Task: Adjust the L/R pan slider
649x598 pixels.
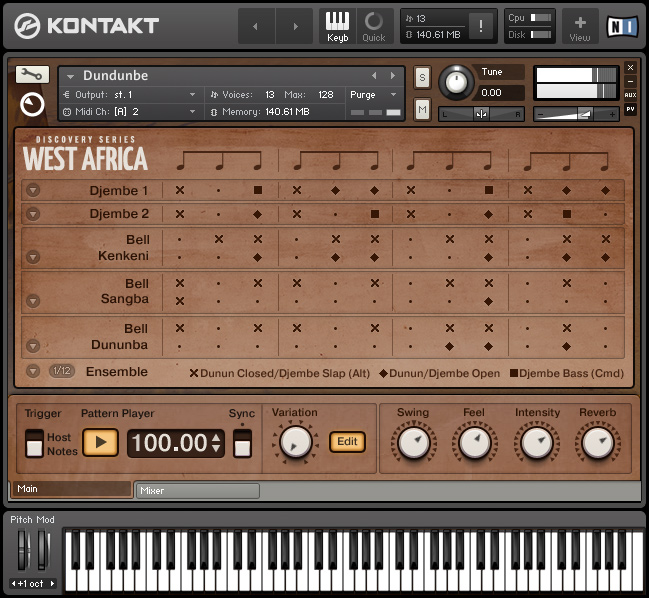Action: (481, 114)
